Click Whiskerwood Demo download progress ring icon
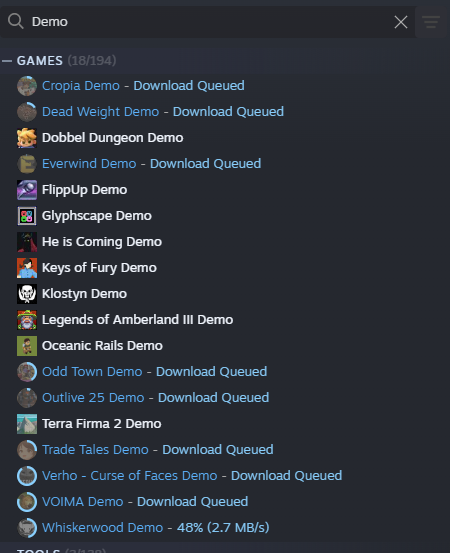The image size is (450, 553). click(27, 528)
